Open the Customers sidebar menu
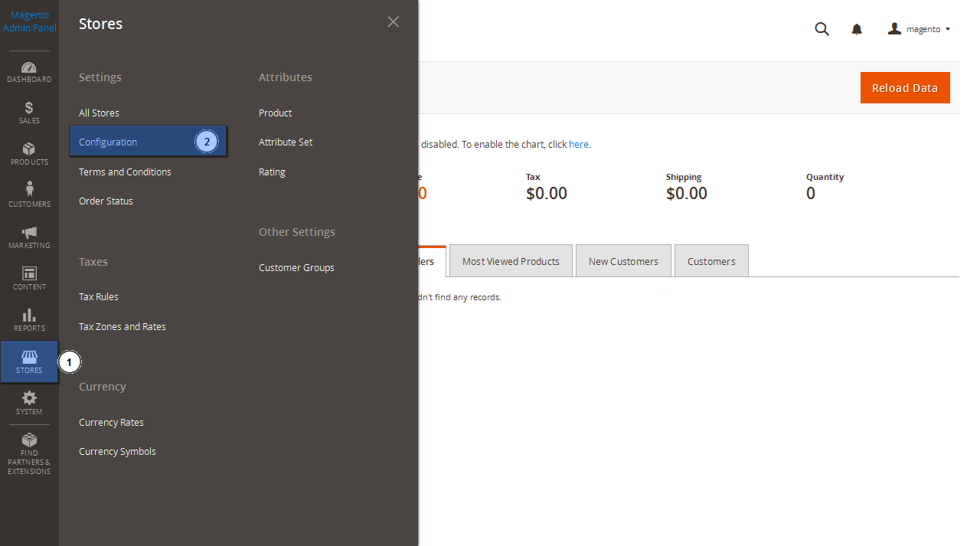This screenshot has width=980, height=546. [x=29, y=196]
